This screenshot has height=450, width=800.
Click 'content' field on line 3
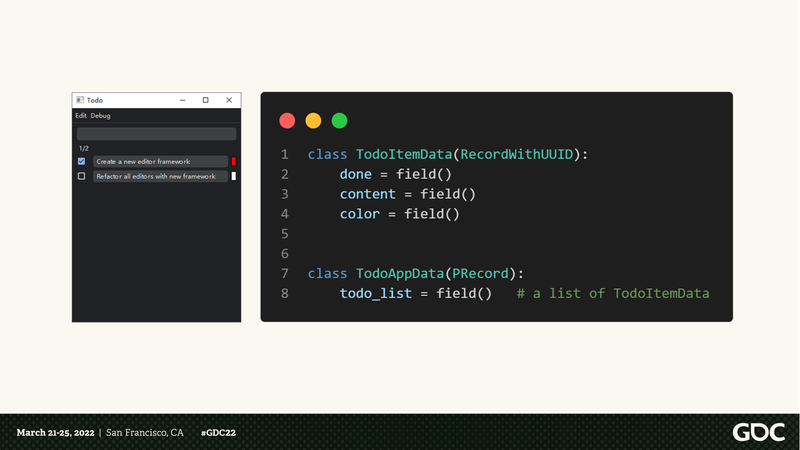367,194
